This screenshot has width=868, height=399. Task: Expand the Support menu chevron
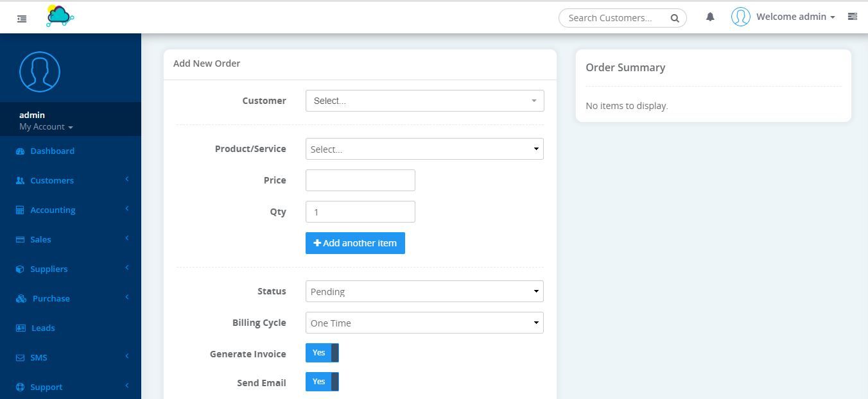127,386
